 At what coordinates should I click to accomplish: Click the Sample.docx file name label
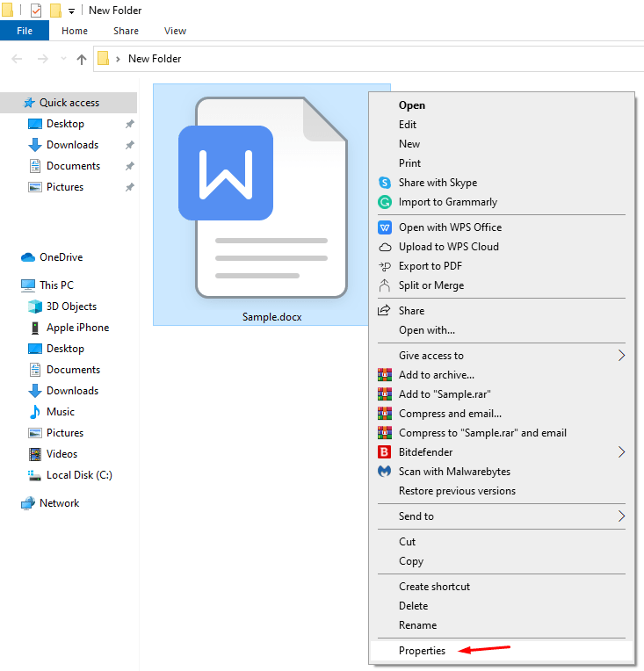271,317
